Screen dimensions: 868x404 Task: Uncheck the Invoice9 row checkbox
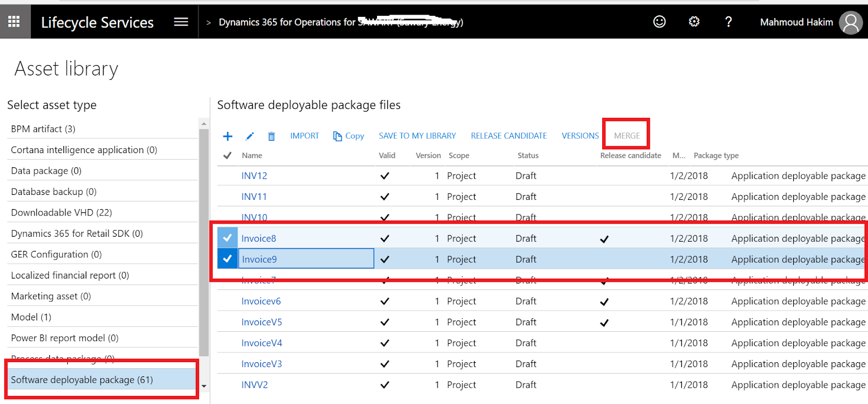227,259
